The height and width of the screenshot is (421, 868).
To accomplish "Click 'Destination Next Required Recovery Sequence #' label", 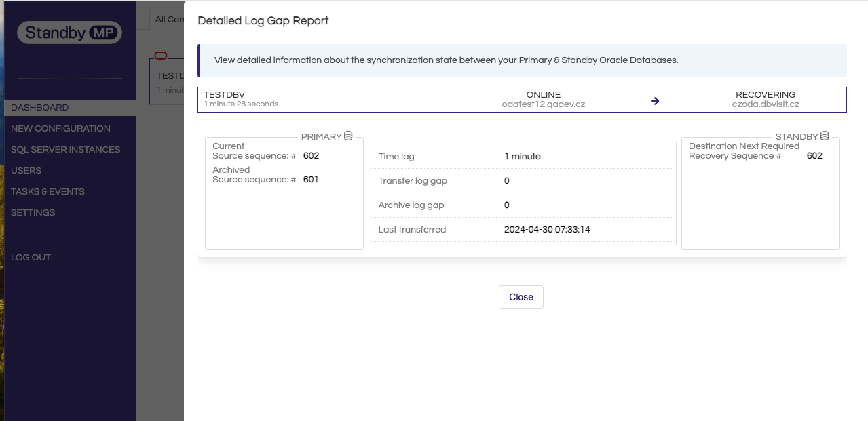I will [x=744, y=151].
